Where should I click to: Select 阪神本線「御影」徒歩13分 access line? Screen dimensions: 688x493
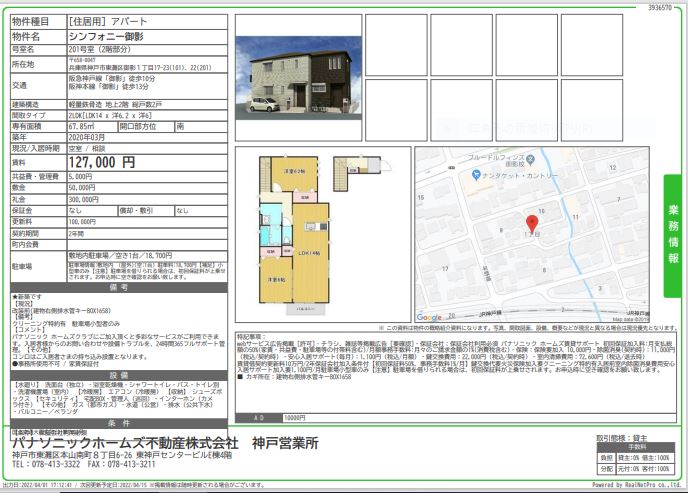click(108, 86)
